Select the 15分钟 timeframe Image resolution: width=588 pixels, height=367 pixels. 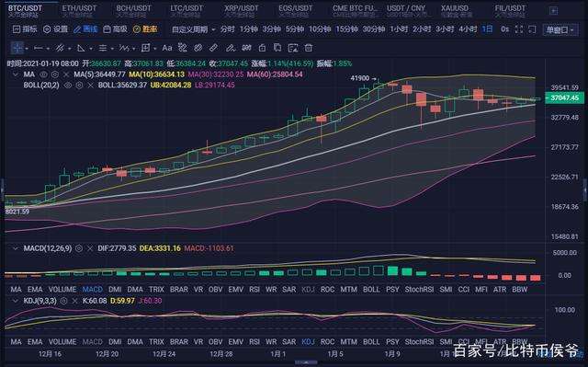(346, 29)
